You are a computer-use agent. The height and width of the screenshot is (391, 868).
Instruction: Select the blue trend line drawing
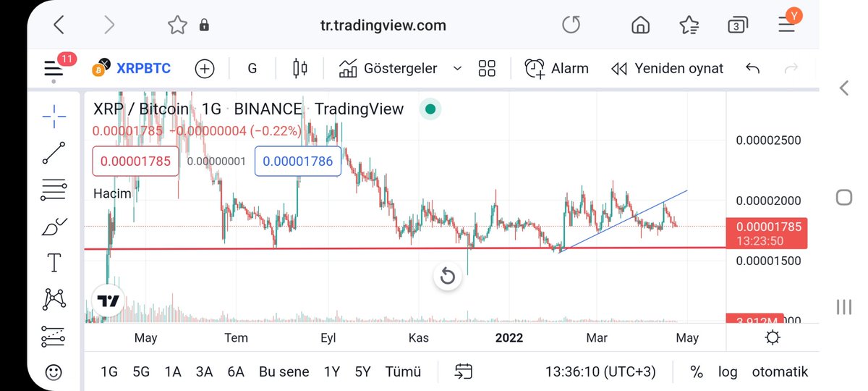[x=623, y=221]
